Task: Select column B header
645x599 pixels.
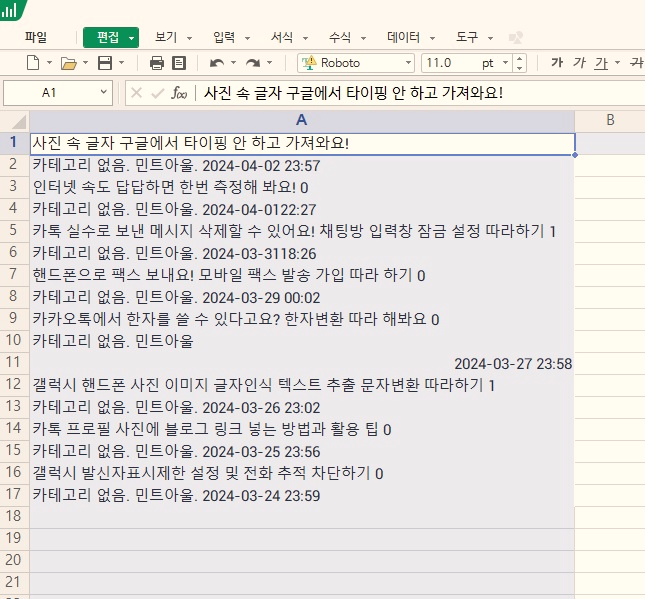Action: tap(610, 121)
